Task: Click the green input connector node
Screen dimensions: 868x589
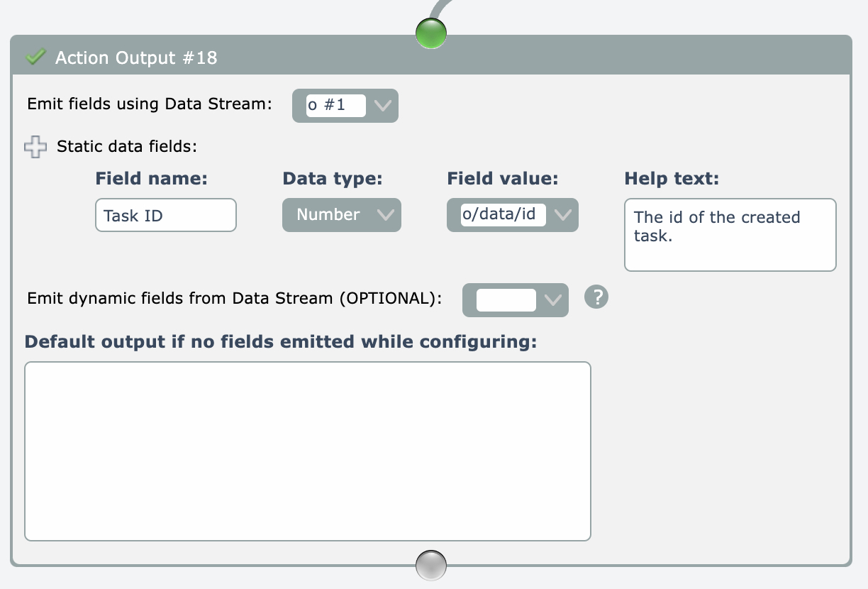Action: pyautogui.click(x=431, y=33)
